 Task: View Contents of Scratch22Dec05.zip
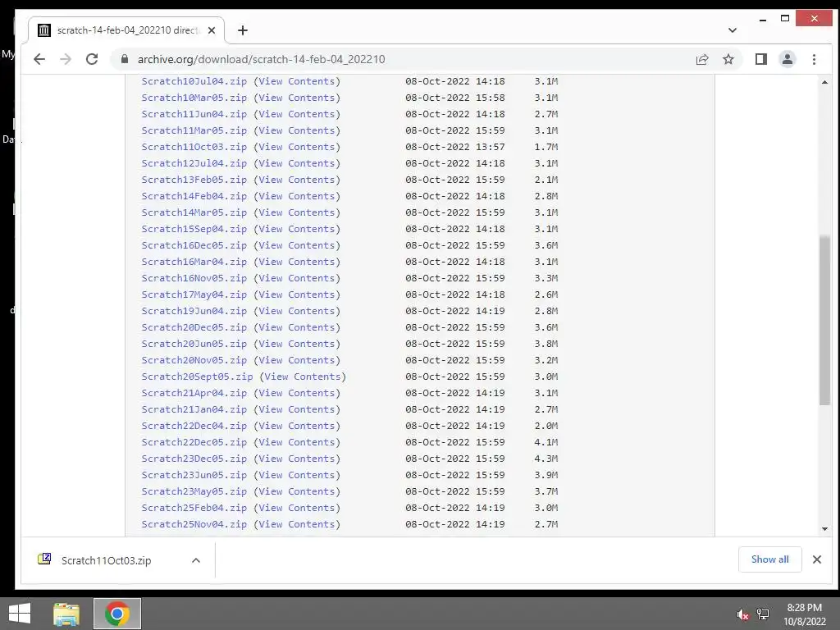coord(297,442)
